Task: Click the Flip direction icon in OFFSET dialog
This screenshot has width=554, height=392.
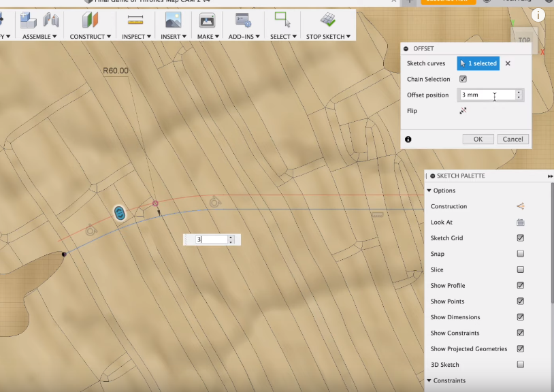Action: pyautogui.click(x=463, y=111)
